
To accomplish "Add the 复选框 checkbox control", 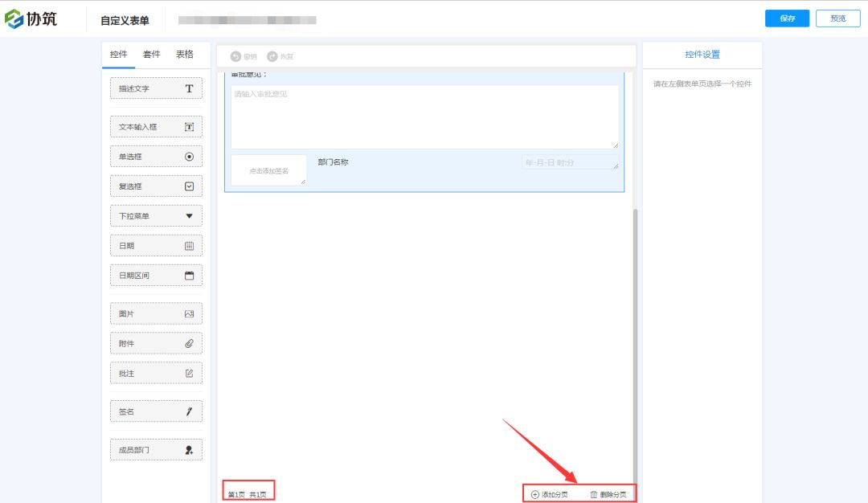I will (156, 186).
